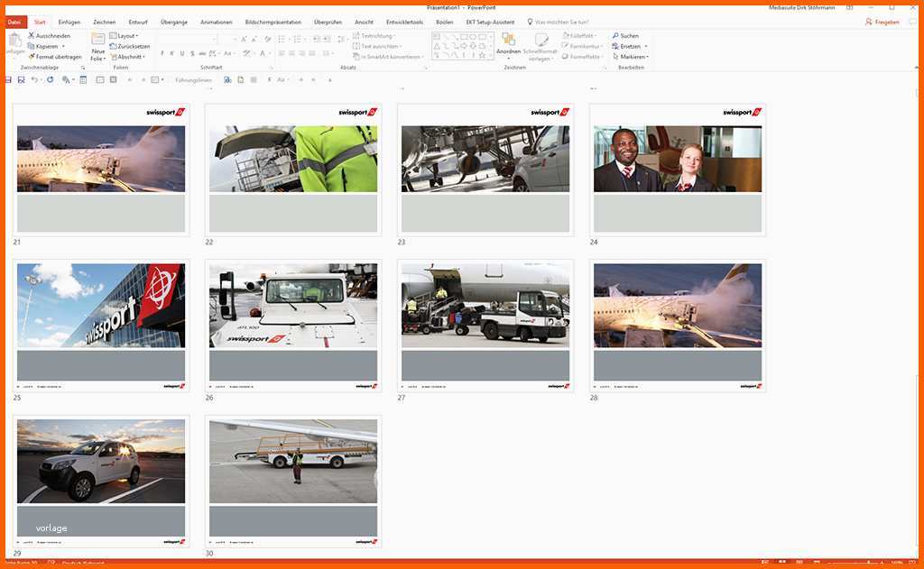This screenshot has height=569, width=924.
Task: Click the undo arrow in quick access toolbar
Action: tap(34, 80)
